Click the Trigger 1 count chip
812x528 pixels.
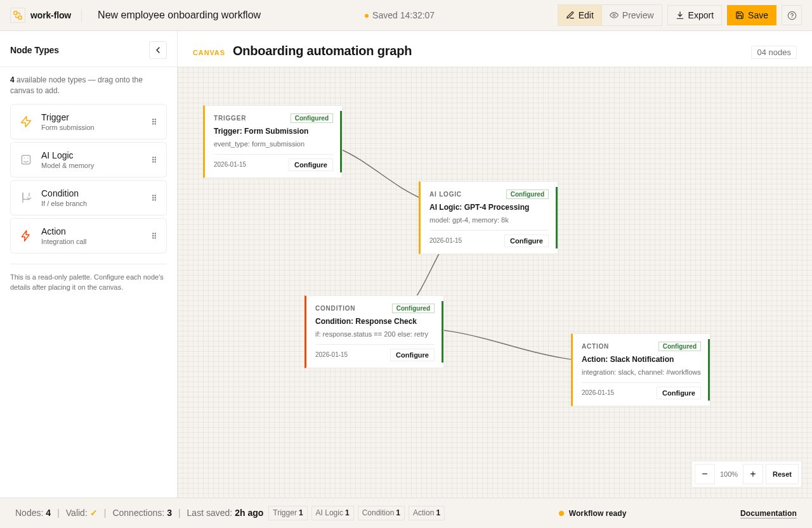click(288, 513)
